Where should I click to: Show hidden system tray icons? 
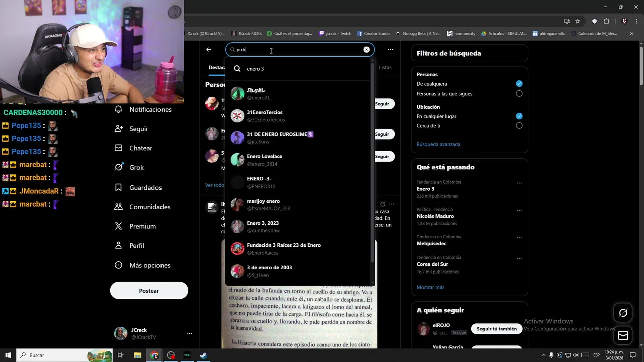[543, 355]
